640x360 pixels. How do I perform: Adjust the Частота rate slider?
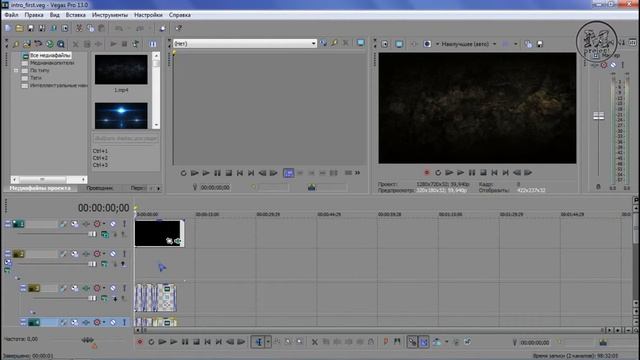click(x=87, y=340)
